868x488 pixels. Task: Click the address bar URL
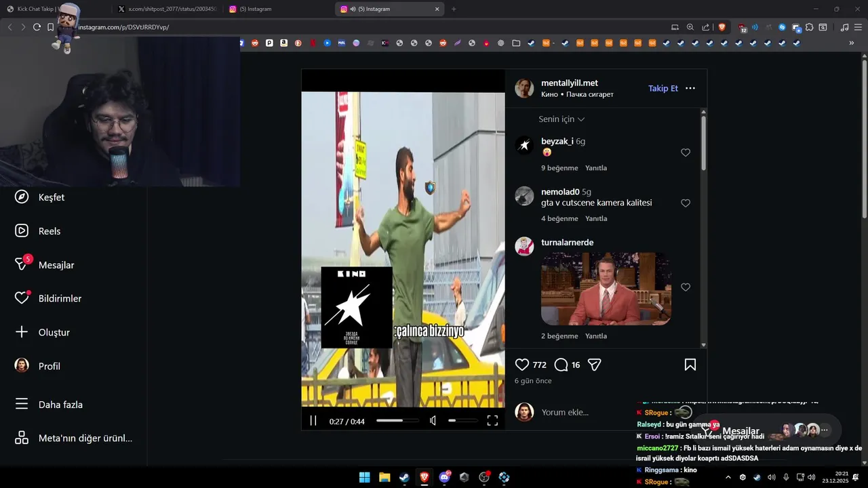(x=123, y=27)
